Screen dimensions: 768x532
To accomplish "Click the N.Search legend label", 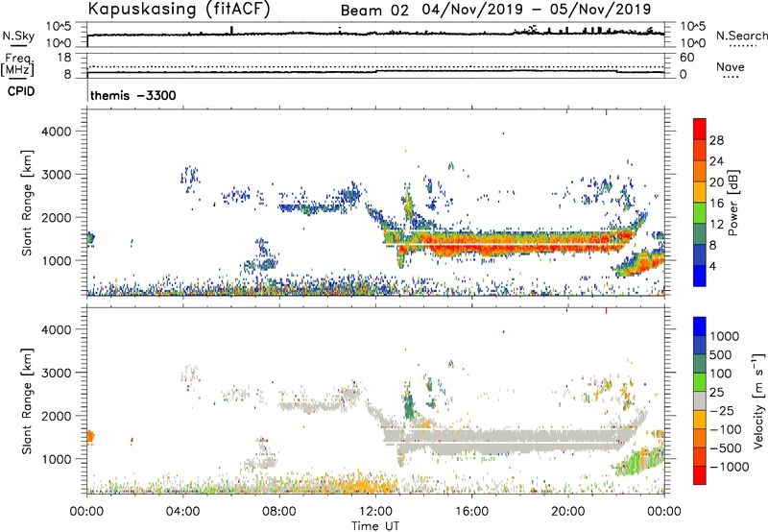I will (741, 36).
